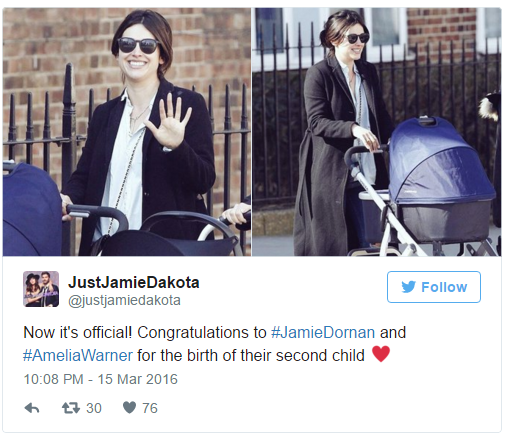
Task: Click the JustJamieDakota display name
Action: tap(134, 282)
